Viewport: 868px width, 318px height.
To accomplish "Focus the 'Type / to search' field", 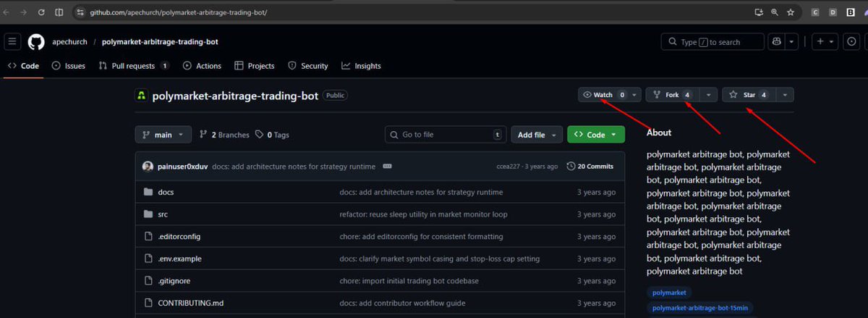I will (712, 42).
